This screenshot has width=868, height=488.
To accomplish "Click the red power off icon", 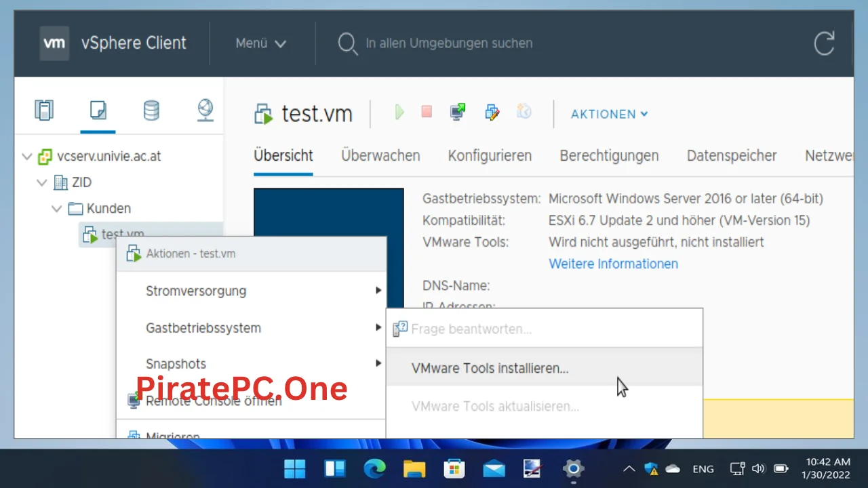I will point(427,112).
